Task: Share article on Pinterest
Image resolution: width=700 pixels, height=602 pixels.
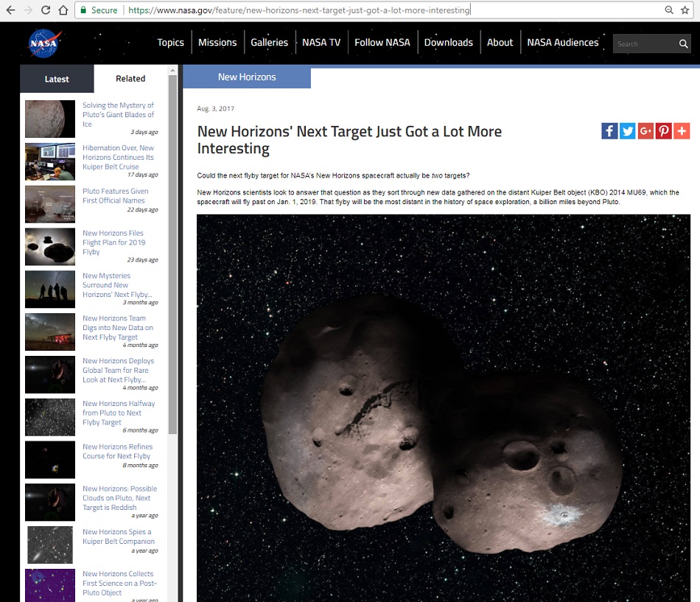Action: click(663, 131)
